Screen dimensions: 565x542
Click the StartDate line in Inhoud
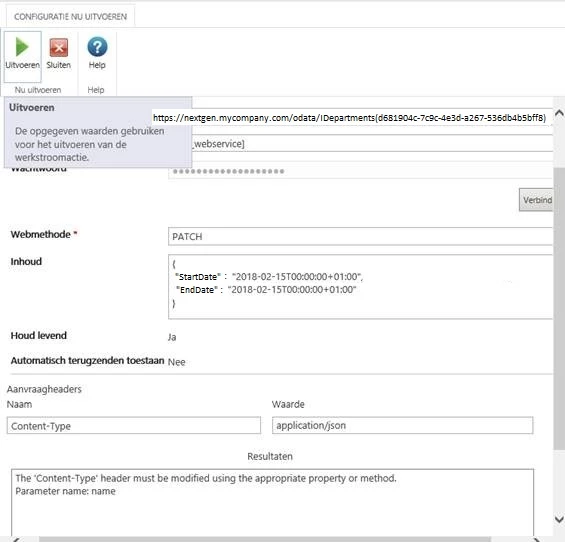[x=269, y=277]
